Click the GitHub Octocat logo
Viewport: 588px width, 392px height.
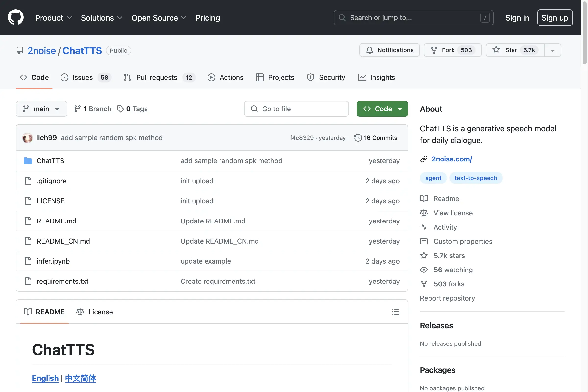tap(15, 17)
